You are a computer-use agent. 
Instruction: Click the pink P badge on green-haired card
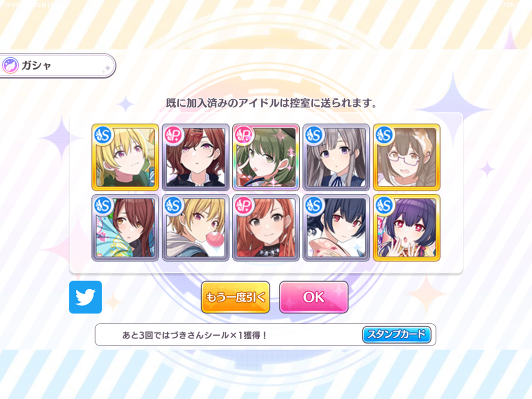tap(244, 135)
